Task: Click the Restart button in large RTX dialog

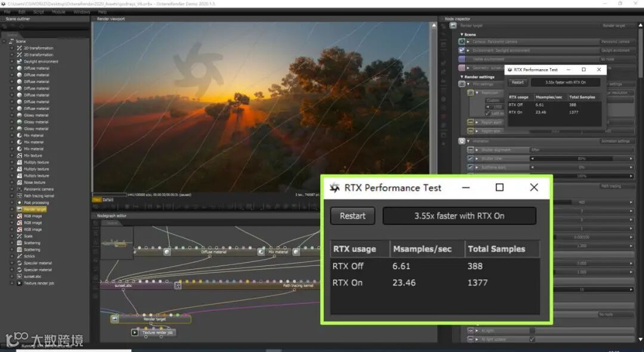Action: (353, 215)
